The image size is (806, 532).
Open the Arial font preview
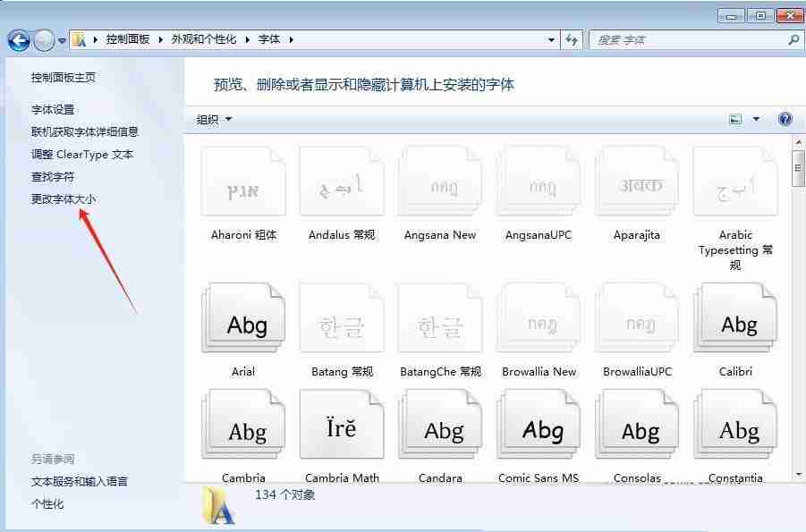[242, 317]
